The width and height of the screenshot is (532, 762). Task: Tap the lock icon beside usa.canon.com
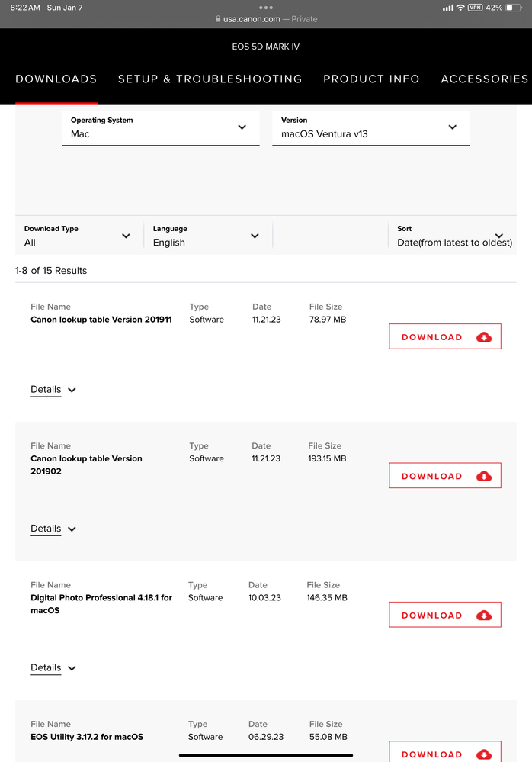coord(218,19)
